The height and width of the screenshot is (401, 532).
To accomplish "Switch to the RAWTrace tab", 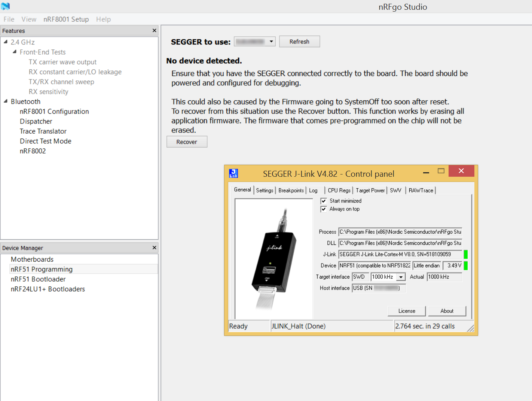I will (421, 190).
